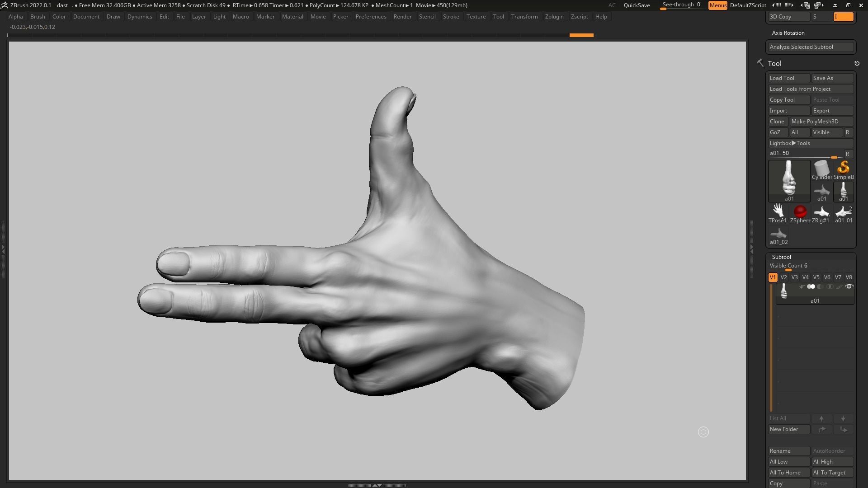Viewport: 868px width, 488px height.
Task: Open the Stroke menu
Action: (451, 17)
